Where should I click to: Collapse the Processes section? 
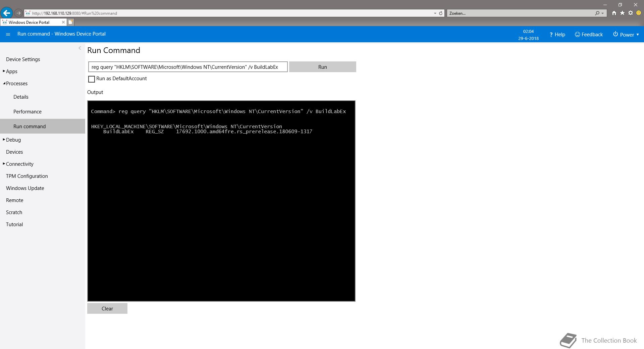[x=4, y=83]
